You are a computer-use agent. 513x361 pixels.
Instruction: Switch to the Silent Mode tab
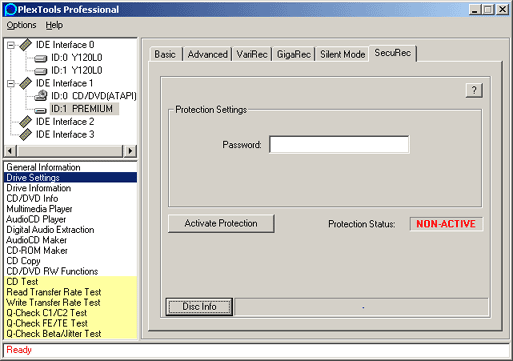pyautogui.click(x=343, y=54)
